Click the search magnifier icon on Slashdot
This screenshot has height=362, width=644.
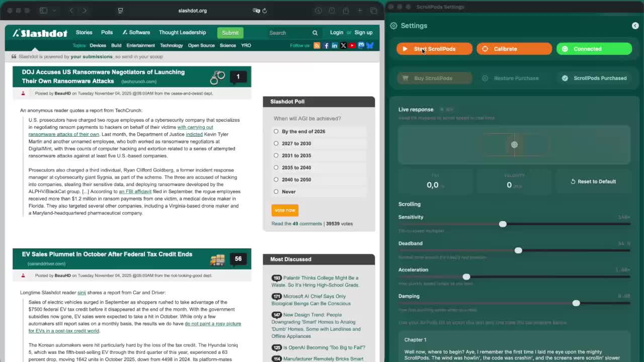pyautogui.click(x=315, y=33)
